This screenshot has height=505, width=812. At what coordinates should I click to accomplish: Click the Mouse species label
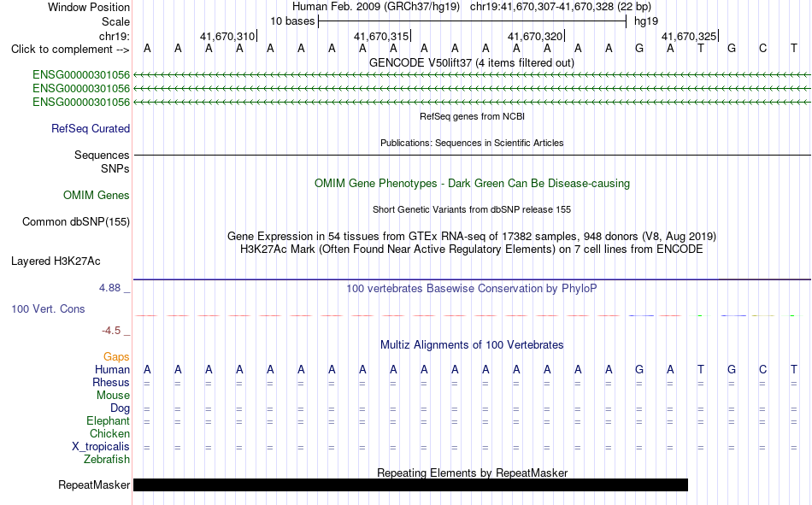[113, 395]
